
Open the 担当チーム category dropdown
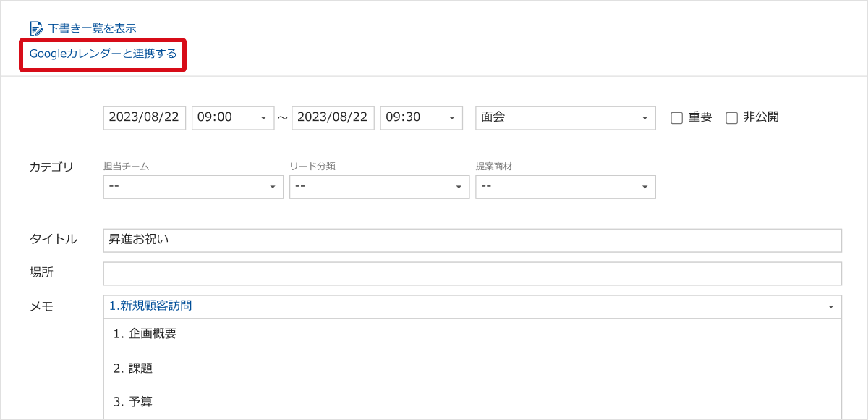tap(193, 187)
